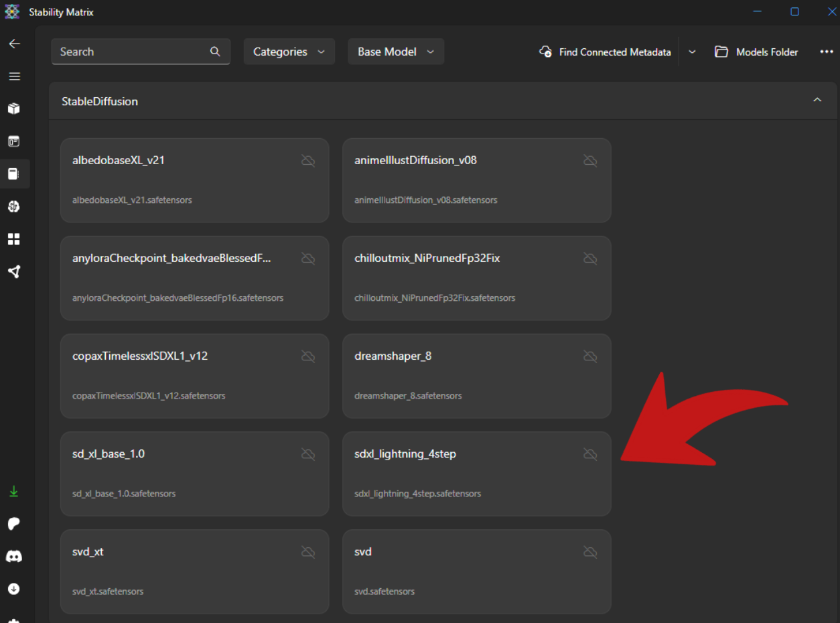
Task: Select the dreamshaper_8 title text
Action: [x=393, y=356]
